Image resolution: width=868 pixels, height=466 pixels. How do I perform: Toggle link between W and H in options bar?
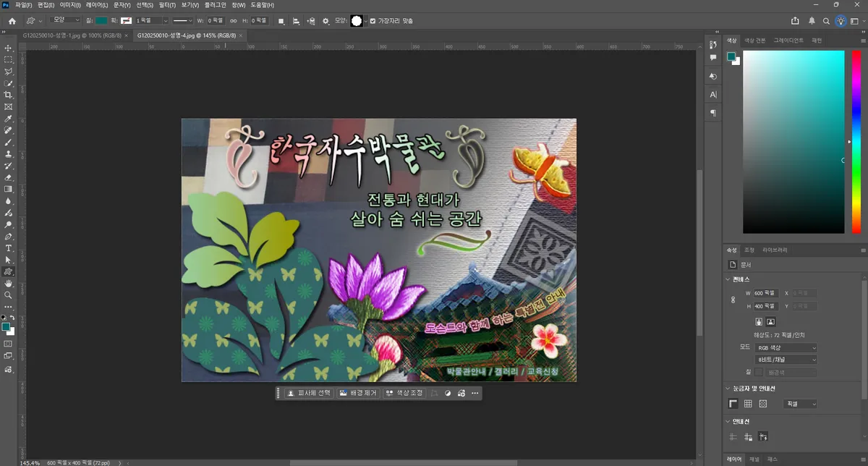pos(233,21)
